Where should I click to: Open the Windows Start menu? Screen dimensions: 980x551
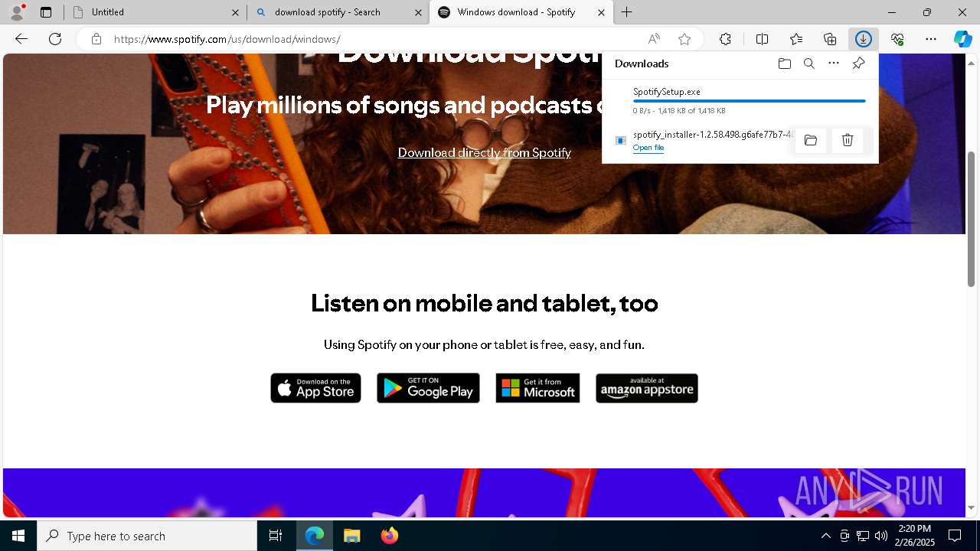[18, 536]
